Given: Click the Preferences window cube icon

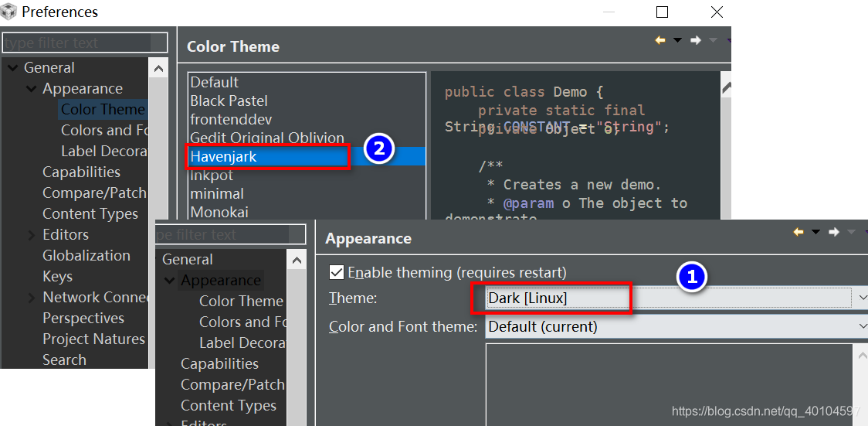Looking at the screenshot, I should click(x=9, y=12).
